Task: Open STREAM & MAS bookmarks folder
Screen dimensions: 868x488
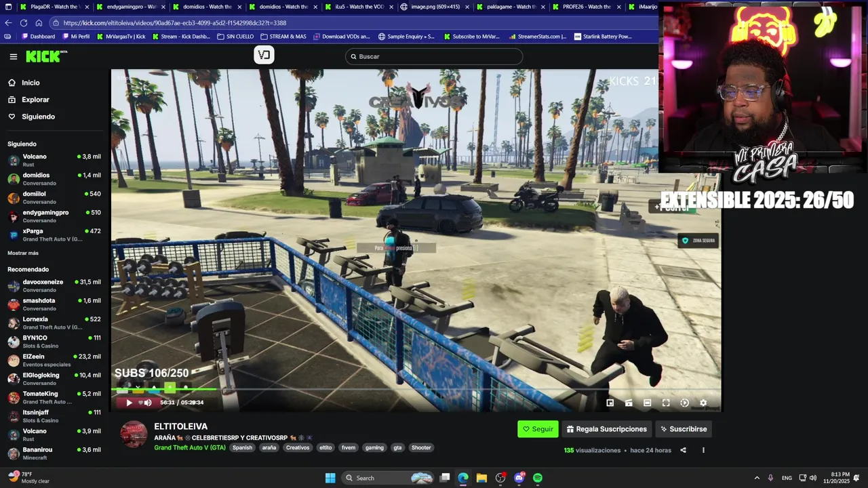Action: (283, 37)
